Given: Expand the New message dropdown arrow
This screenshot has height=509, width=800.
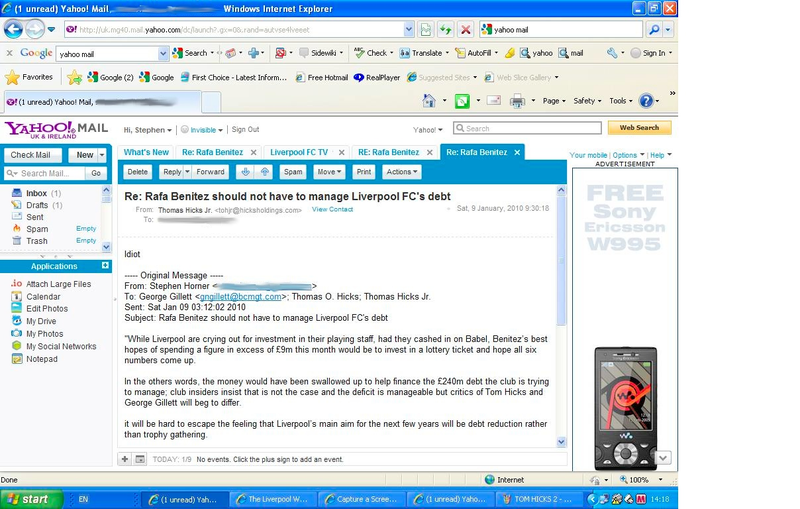Looking at the screenshot, I should coord(102,155).
